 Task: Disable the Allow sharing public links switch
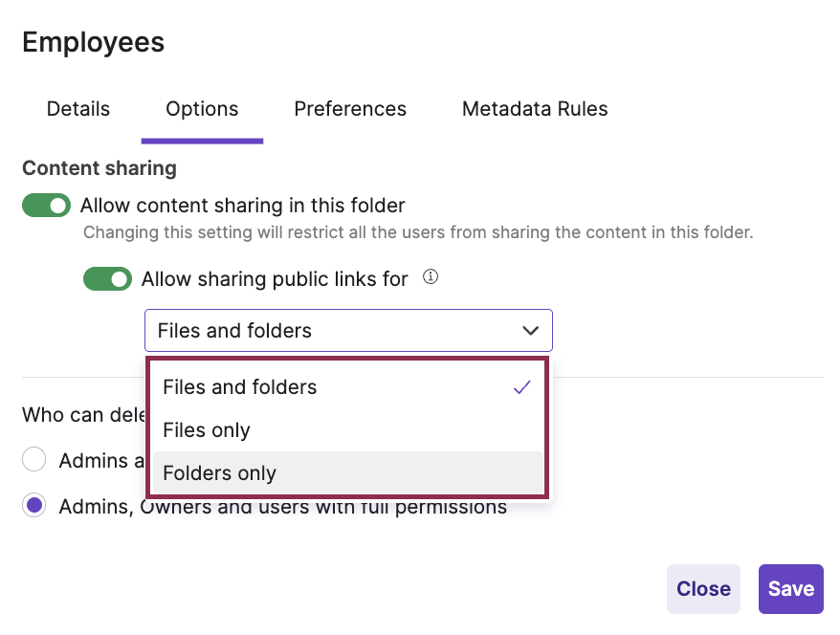107,278
